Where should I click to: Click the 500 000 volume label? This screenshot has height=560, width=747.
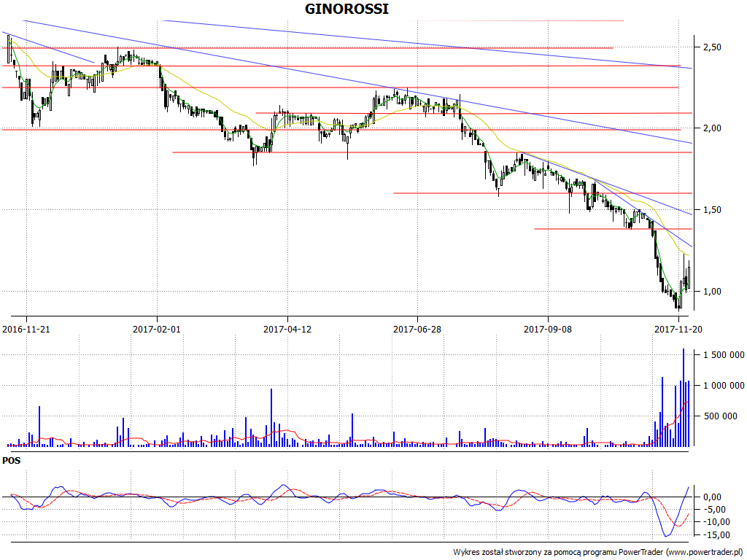click(720, 416)
